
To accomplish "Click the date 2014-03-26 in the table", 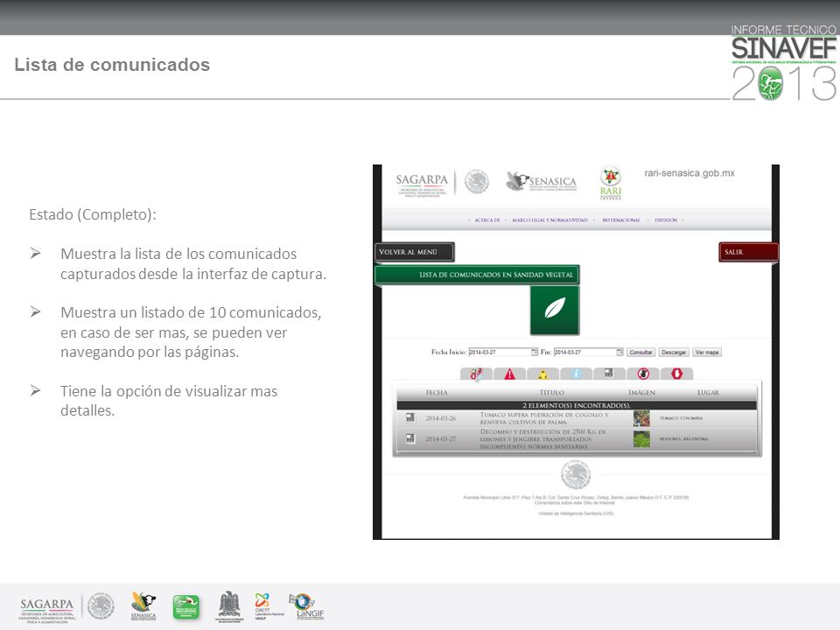I will pyautogui.click(x=440, y=418).
